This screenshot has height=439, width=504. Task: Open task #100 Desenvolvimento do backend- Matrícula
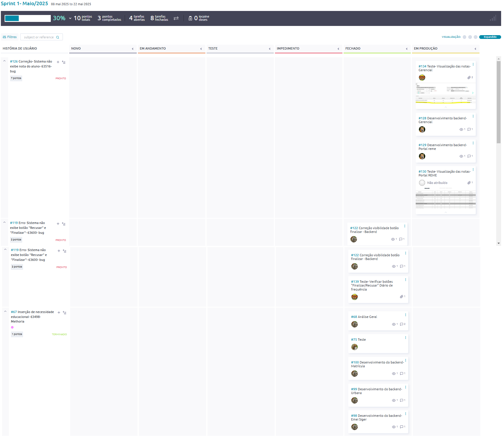pyautogui.click(x=377, y=364)
